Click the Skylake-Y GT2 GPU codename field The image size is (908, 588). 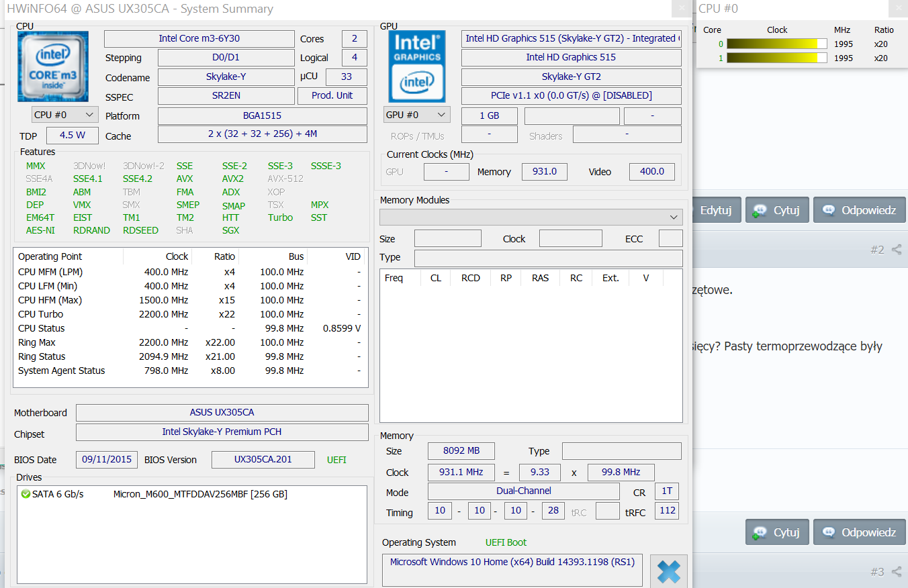click(572, 77)
